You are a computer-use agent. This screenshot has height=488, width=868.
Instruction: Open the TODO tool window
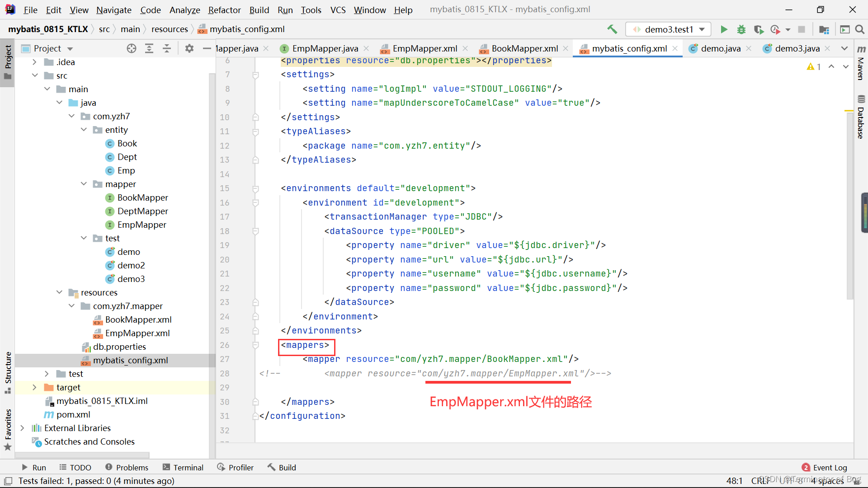75,468
